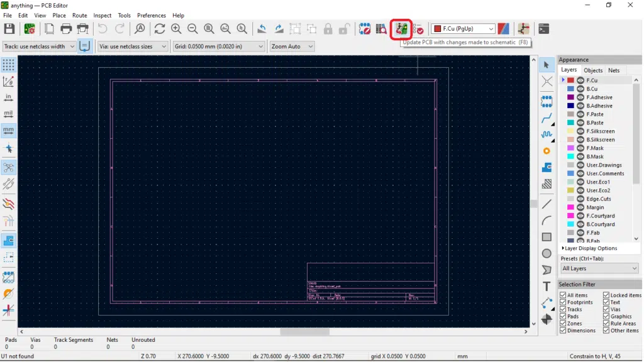644x362 pixels.
Task: Select Tune track length tool
Action: [547, 135]
